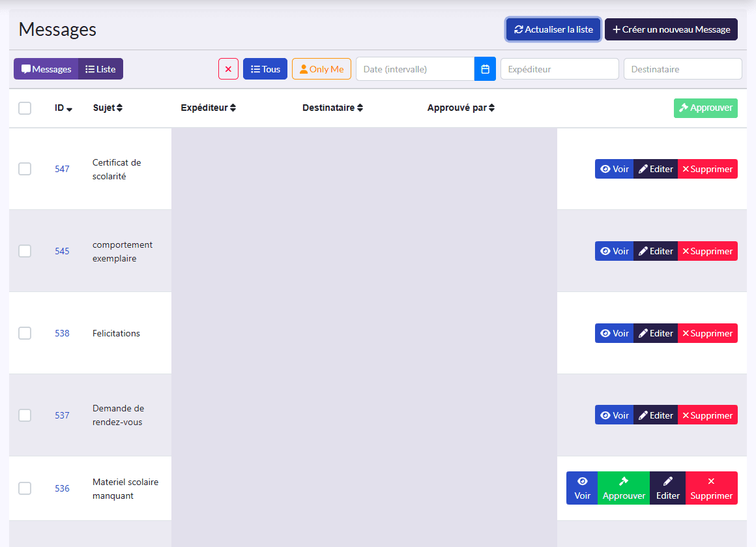Screen dimensions: 756x547
Task: Edit the Materiel scolaire manquant message
Action: [668, 488]
